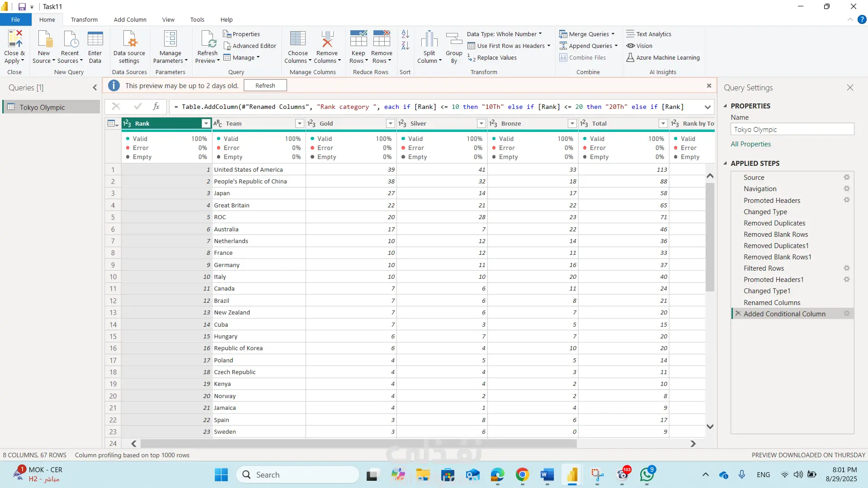Click the Split Column icon

click(x=429, y=40)
